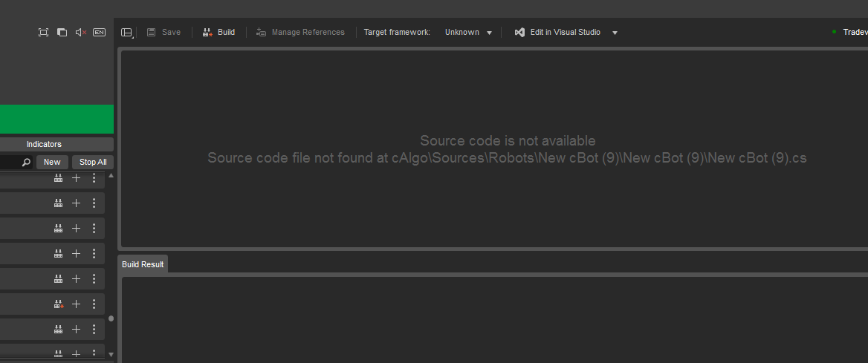Screen dimensions: 868x363
Task: Expand the Edit in Visual Studio arrow
Action: click(615, 33)
